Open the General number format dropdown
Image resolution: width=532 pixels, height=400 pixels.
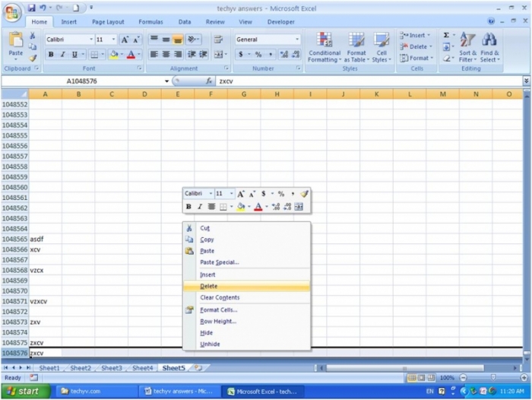(x=297, y=40)
